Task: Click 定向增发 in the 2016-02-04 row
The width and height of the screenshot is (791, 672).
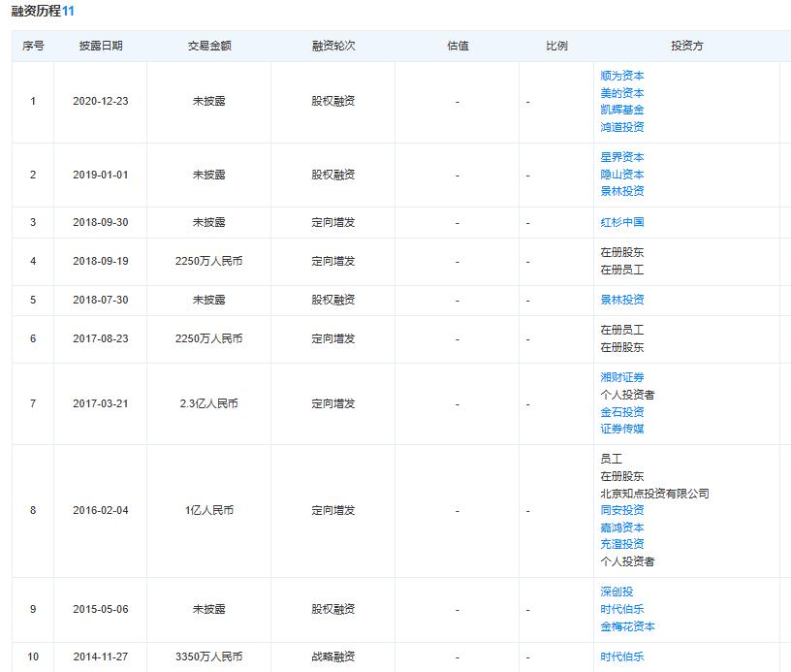Action: [x=332, y=511]
